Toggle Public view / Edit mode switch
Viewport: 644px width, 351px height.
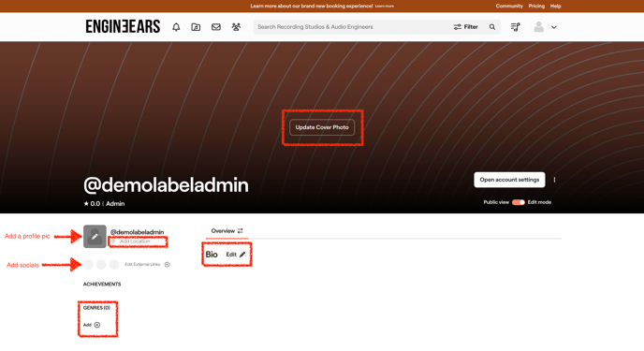click(x=519, y=202)
